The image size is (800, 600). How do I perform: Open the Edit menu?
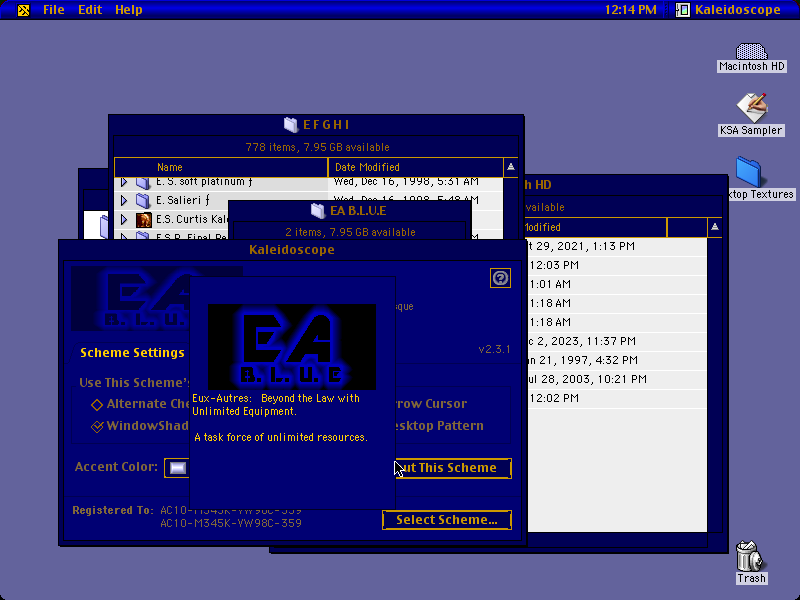(x=90, y=10)
